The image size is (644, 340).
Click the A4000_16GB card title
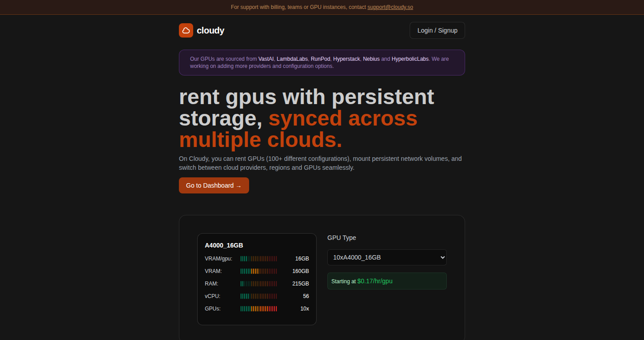[224, 245]
